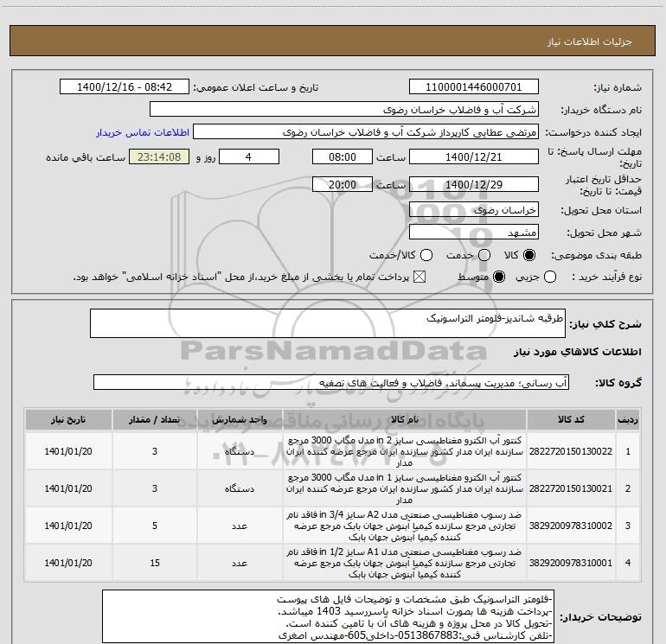Click the request creator name field
The width and height of the screenshot is (666, 644).
pos(366,131)
